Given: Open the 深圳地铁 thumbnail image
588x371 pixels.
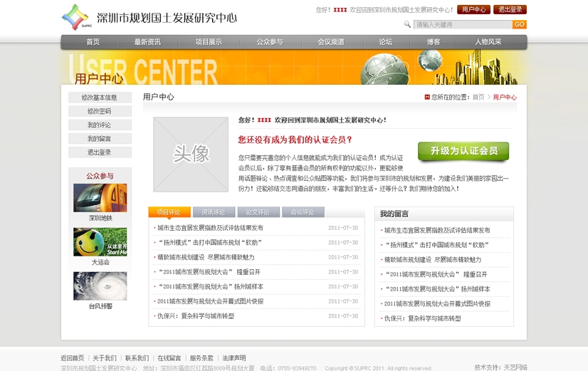Looking at the screenshot, I should (x=100, y=198).
